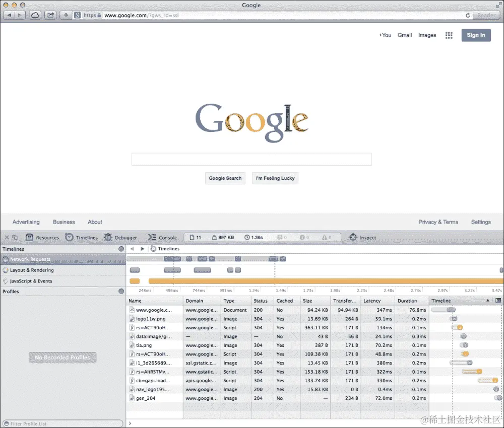This screenshot has height=428, width=504.
Task: Open the Privacy & Terms link
Action: coord(438,222)
